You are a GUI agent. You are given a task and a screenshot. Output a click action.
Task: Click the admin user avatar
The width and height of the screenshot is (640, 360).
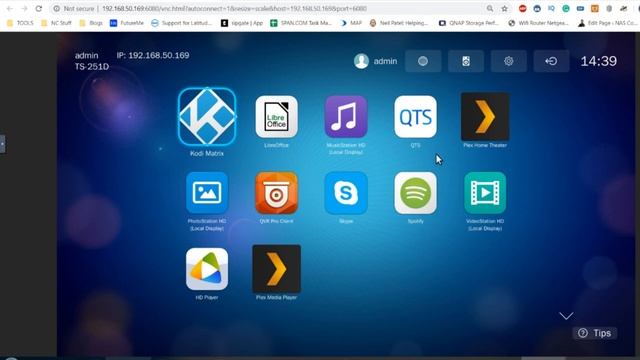361,61
